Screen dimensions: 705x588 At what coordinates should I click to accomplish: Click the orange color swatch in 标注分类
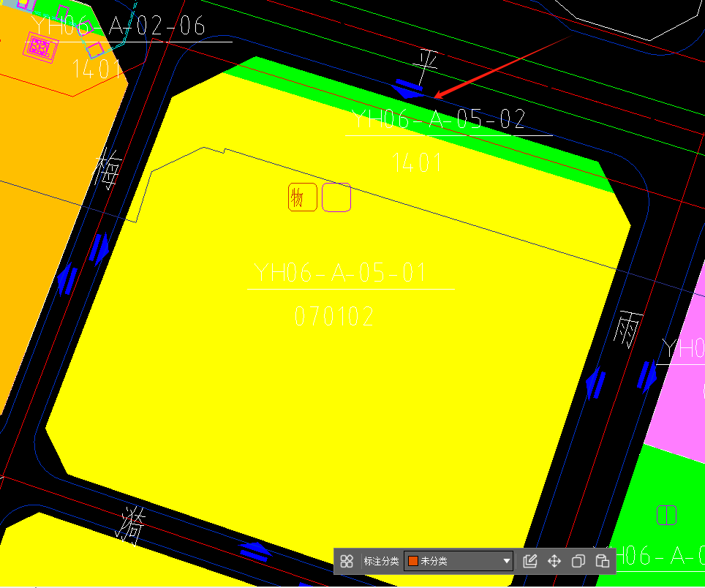click(x=413, y=562)
